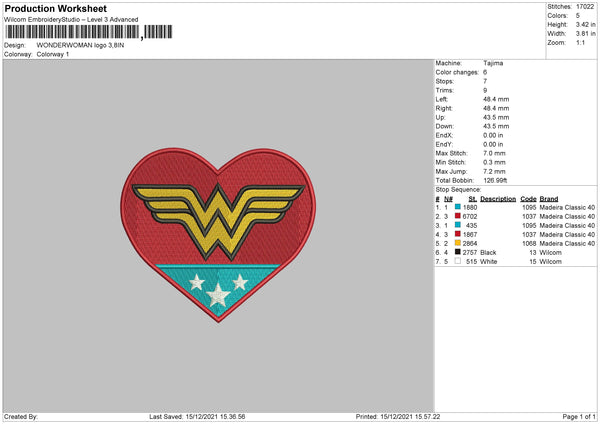The image size is (600, 424).
Task: Click the 'Wilcom' brand in the White row
Action: [x=551, y=262]
